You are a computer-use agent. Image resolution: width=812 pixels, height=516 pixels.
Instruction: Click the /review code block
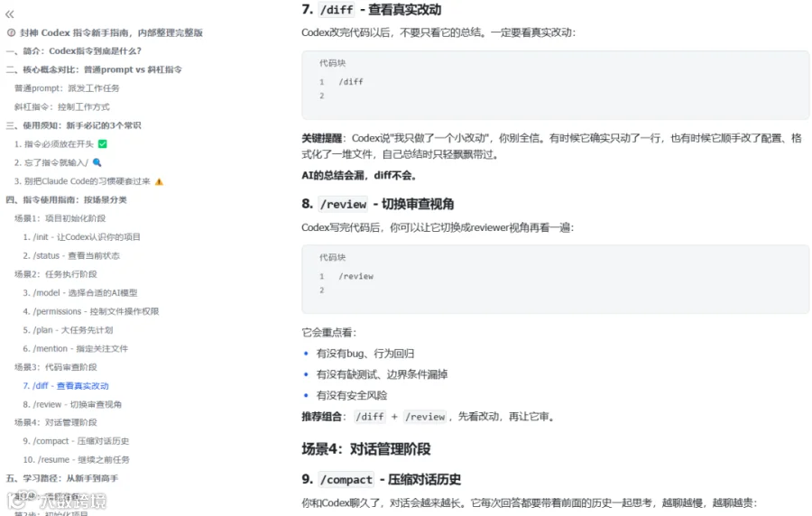click(x=555, y=280)
